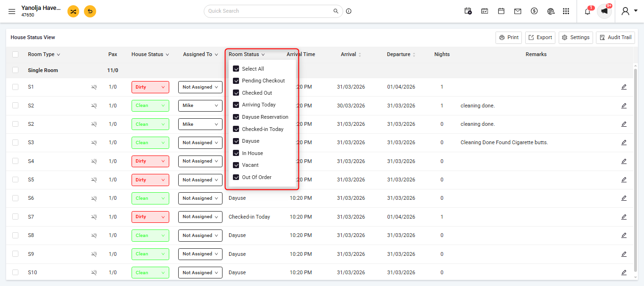Open the Mike assignee dropdown with 30/03/2026 arrival
This screenshot has height=286, width=644.
pos(200,106)
